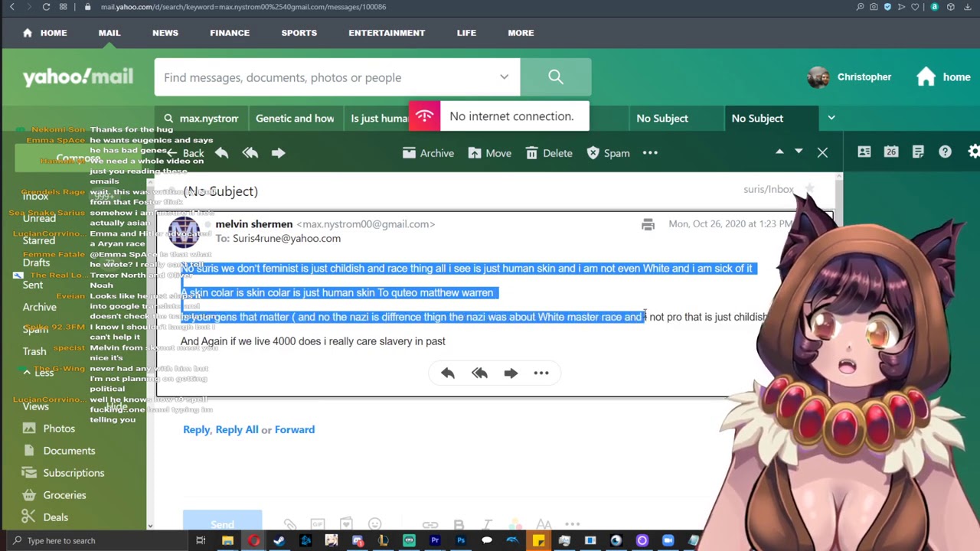
Task: Move this email to a folder
Action: [x=490, y=153]
